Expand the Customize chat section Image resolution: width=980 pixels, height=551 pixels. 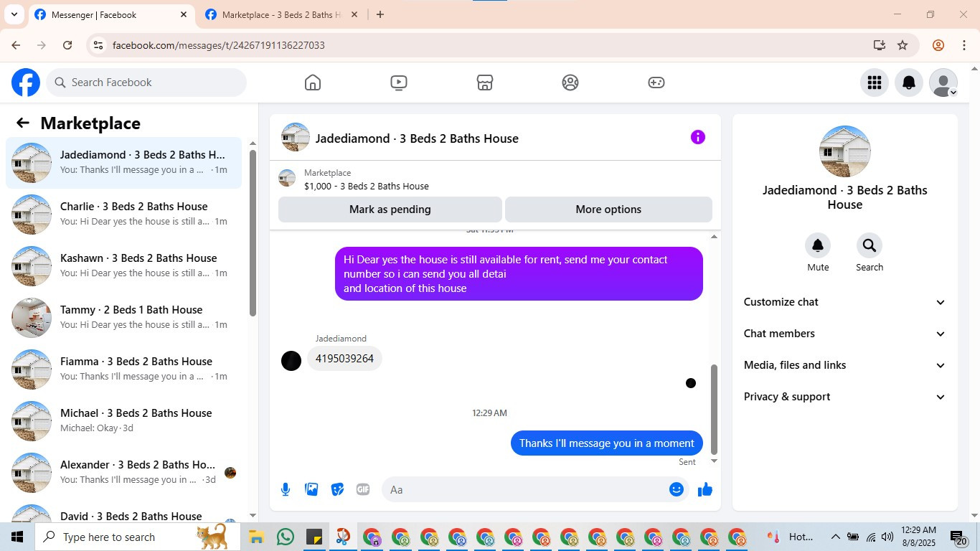click(x=845, y=302)
